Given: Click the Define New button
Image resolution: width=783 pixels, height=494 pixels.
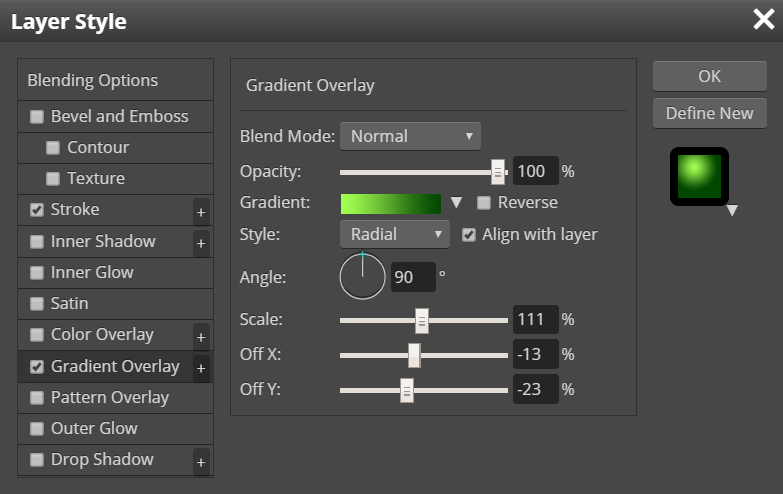Looking at the screenshot, I should click(709, 113).
